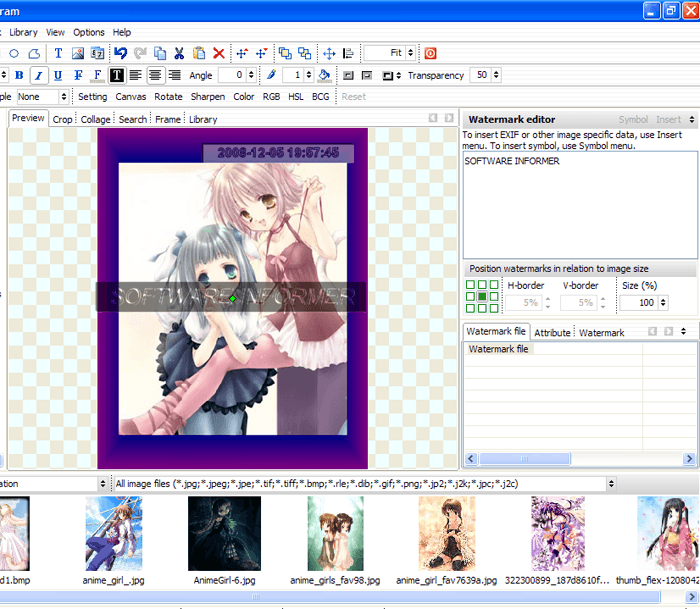
Task: Switch to the Frame tab
Action: click(x=168, y=120)
